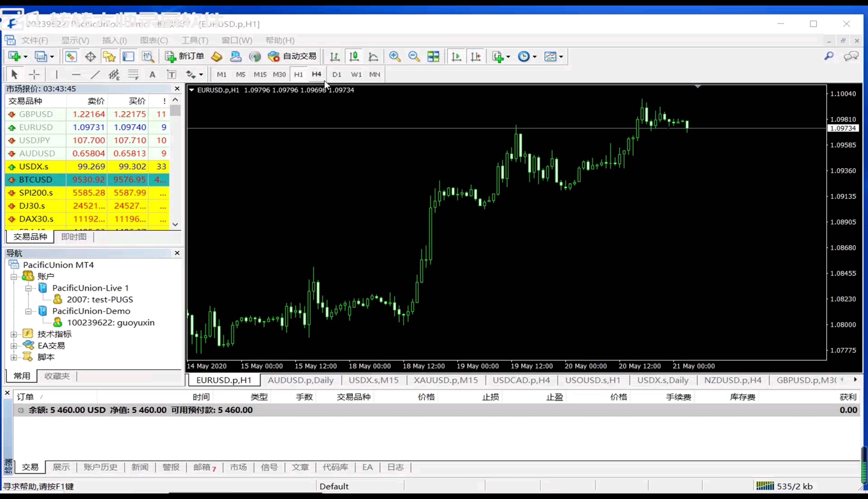Select the Fibonacci retracement tool
Image resolution: width=868 pixels, height=499 pixels.
tap(133, 74)
